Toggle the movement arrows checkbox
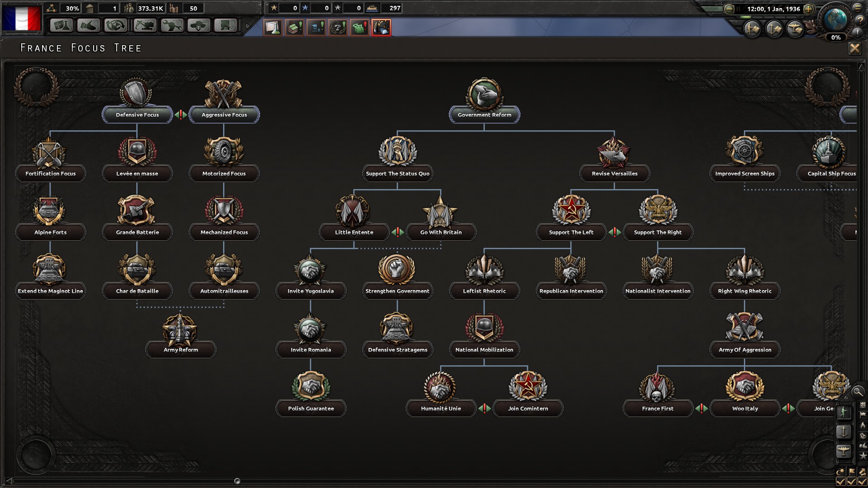Viewport: 868px width, 488px height. click(862, 482)
